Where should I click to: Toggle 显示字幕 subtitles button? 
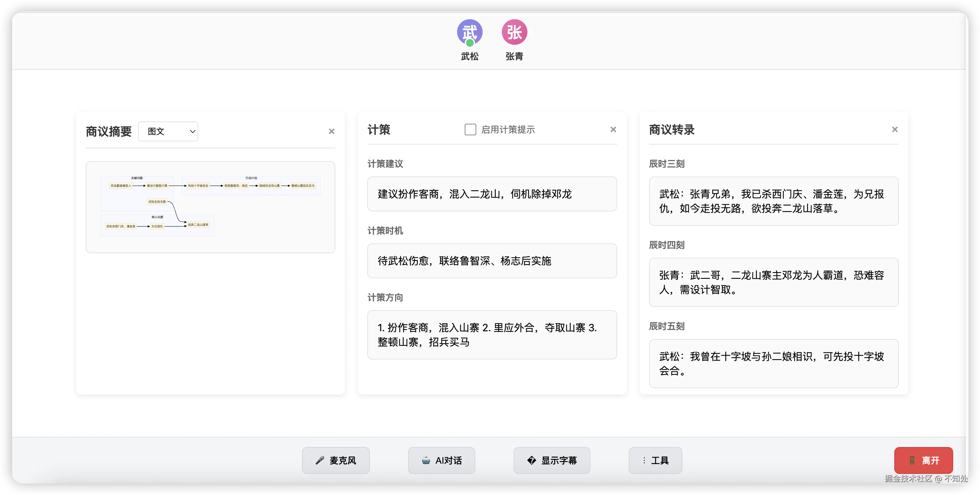coord(552,460)
